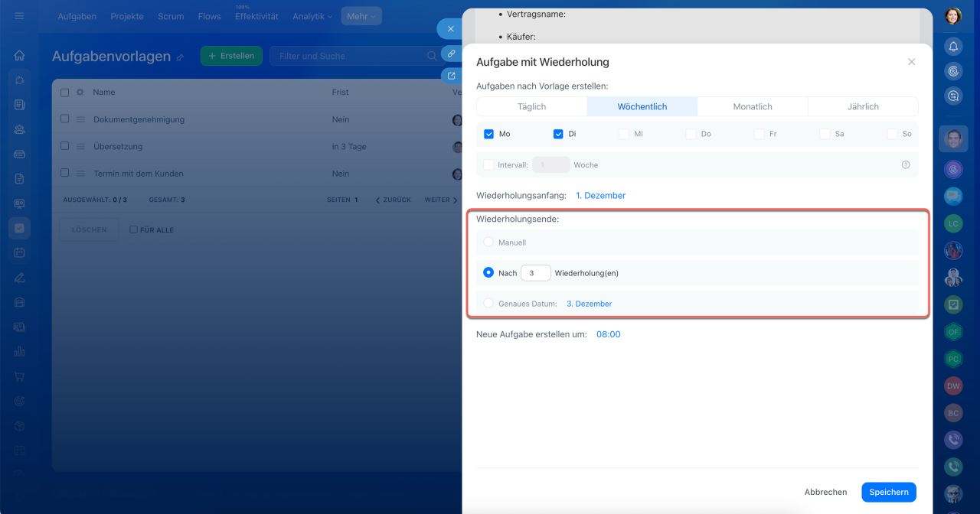Open the list settings gear icon
Image resolution: width=980 pixels, height=514 pixels.
(80, 92)
